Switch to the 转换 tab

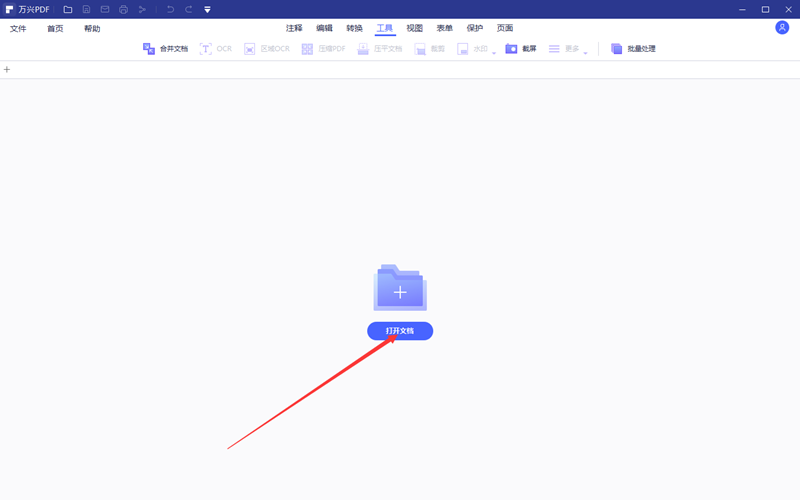(x=354, y=28)
